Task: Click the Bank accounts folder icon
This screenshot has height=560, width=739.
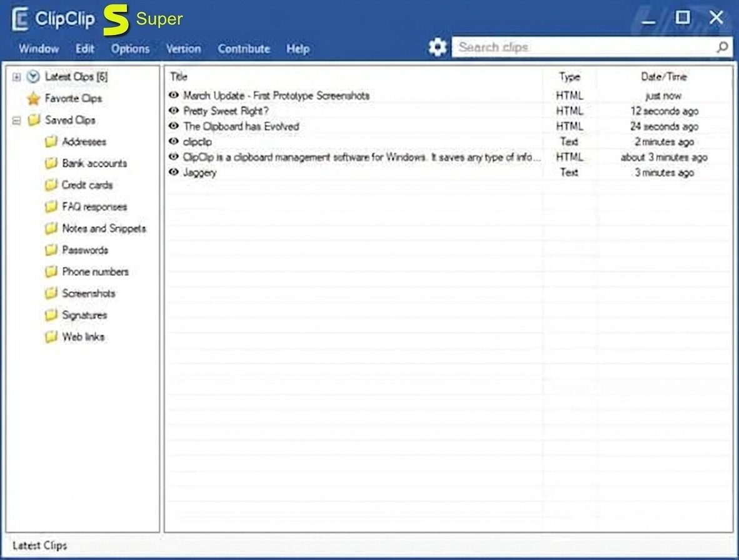Action: point(51,163)
